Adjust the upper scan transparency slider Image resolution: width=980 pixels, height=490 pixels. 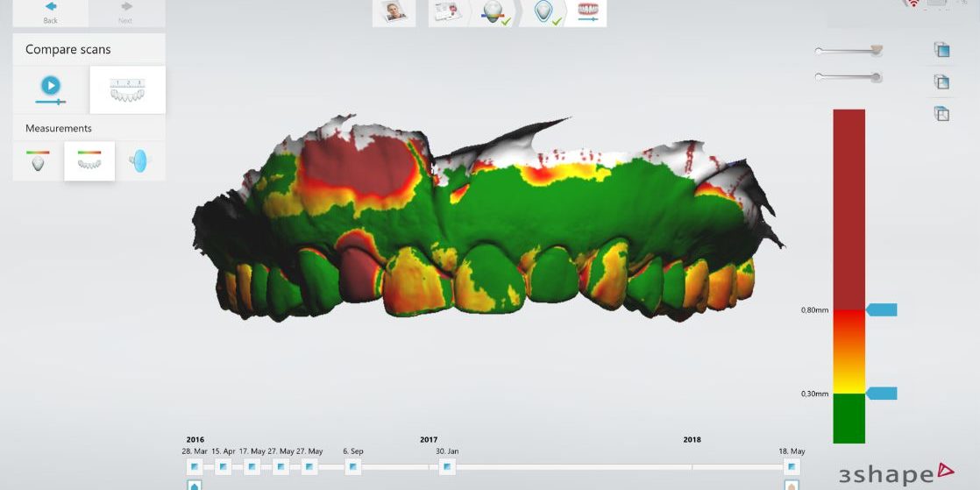pos(875,51)
